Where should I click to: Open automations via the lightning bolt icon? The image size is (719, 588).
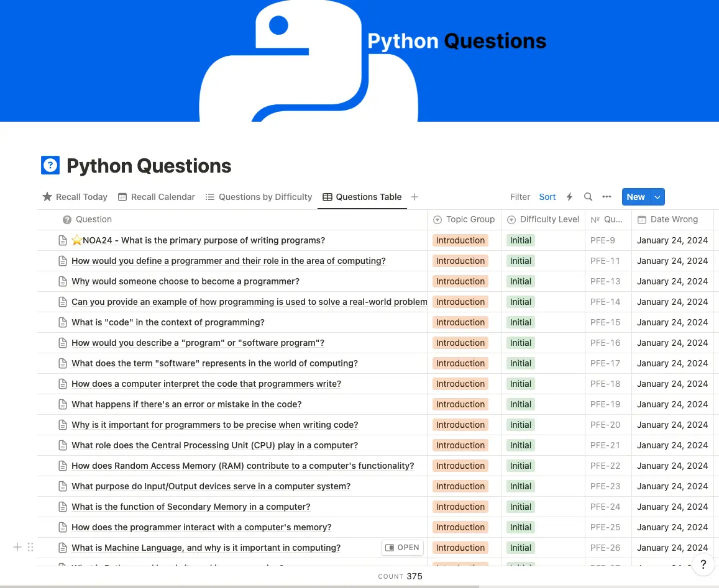tap(569, 197)
